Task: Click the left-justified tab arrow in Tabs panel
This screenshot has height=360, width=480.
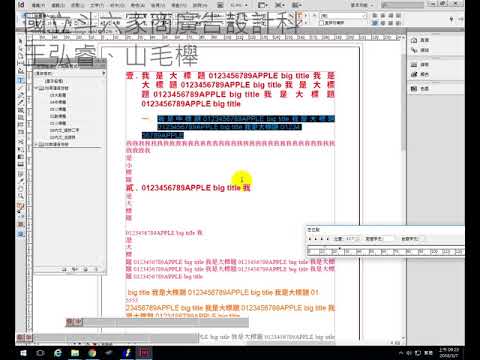Action: (x=310, y=239)
